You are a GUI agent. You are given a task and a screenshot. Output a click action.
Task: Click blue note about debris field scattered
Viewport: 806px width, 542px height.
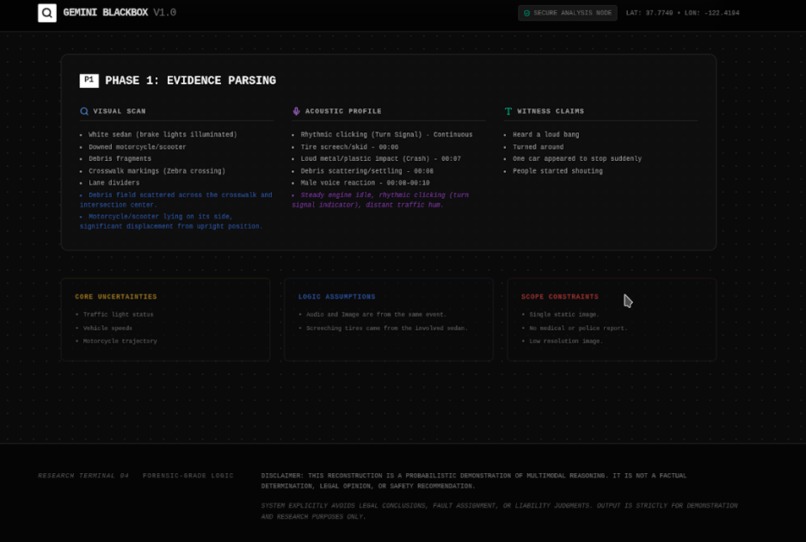click(x=176, y=200)
